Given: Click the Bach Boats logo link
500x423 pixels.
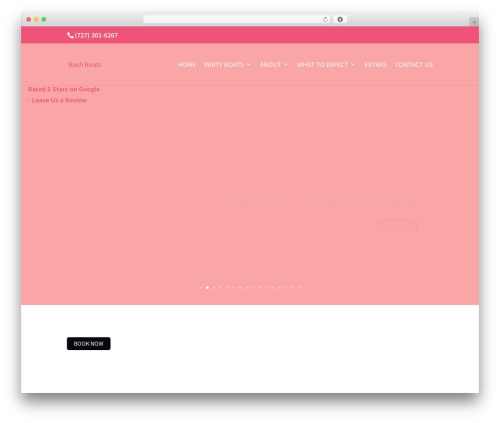Looking at the screenshot, I should [85, 65].
